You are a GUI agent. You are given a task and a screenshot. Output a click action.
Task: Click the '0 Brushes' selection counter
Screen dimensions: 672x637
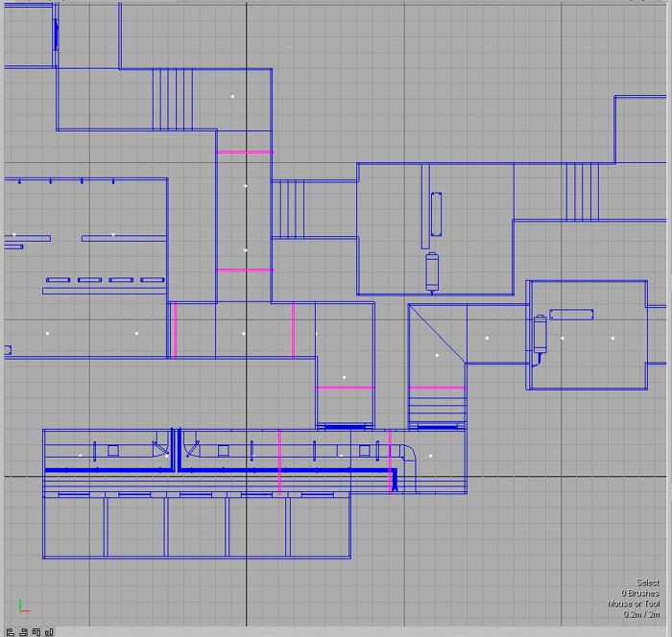pyautogui.click(x=639, y=593)
